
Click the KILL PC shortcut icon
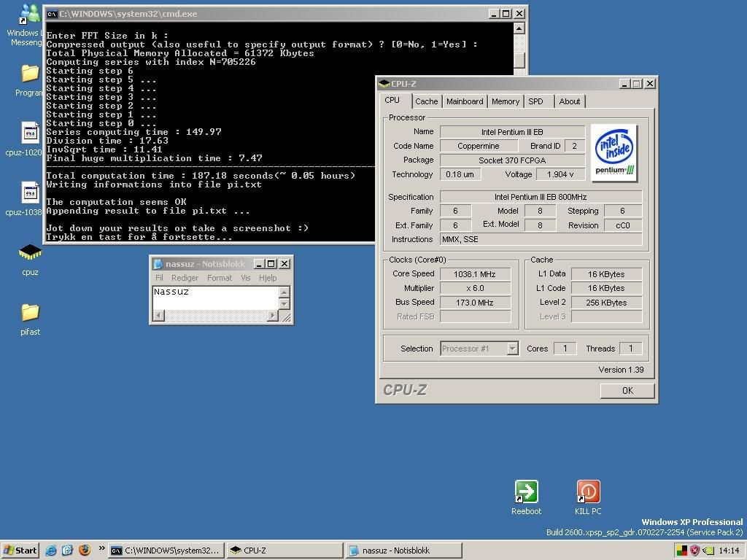(589, 491)
